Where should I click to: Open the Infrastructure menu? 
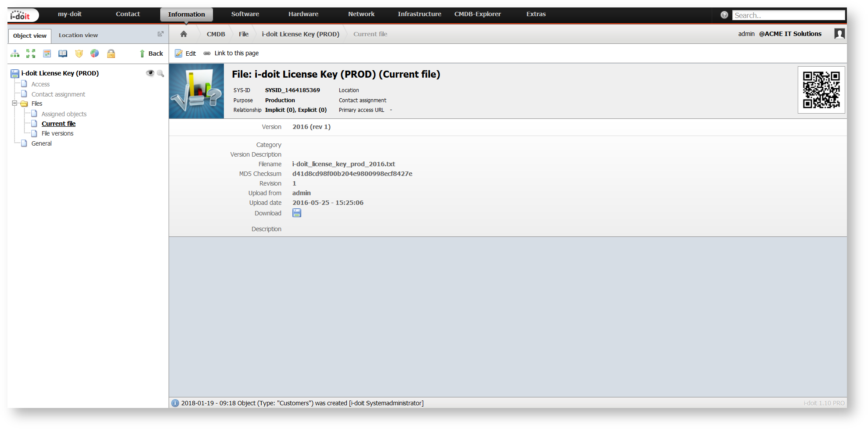[419, 14]
